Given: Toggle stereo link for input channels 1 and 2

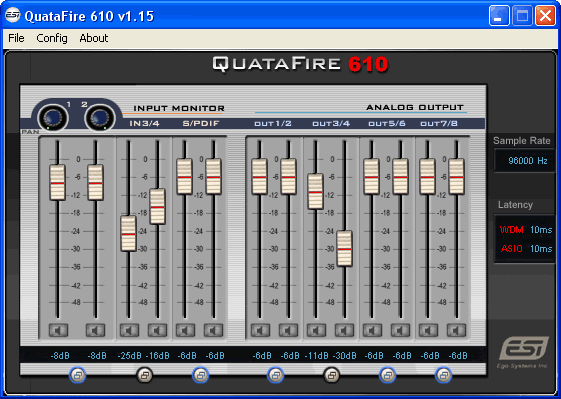Looking at the screenshot, I should (x=77, y=375).
